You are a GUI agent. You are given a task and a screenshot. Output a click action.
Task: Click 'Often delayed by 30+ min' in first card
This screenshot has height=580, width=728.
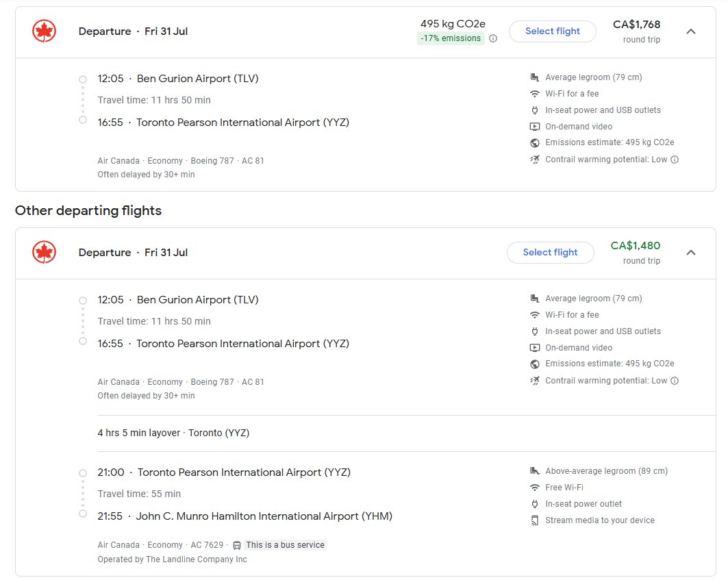click(x=146, y=175)
